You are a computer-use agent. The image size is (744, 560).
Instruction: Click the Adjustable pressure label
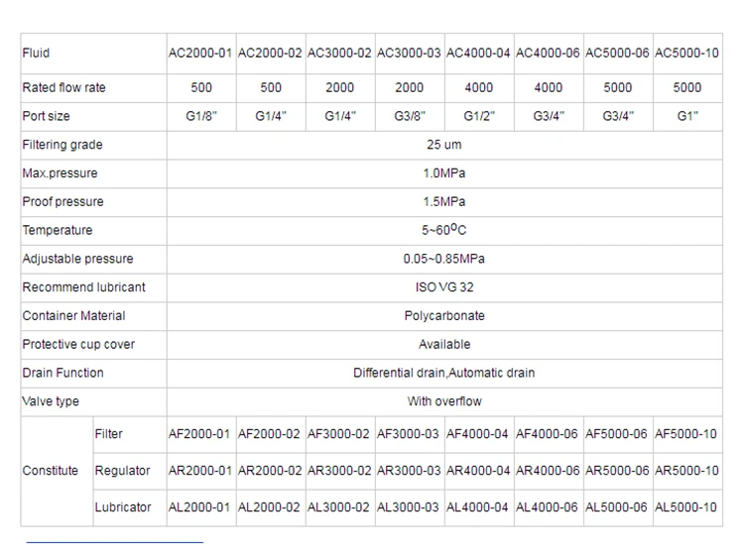click(x=77, y=259)
